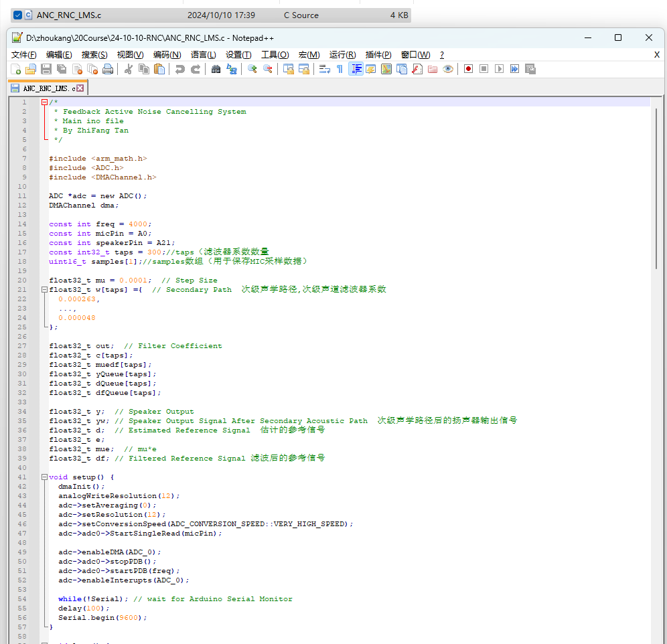Click line number 41 in the margin
This screenshot has width=667, height=644.
pyautogui.click(x=22, y=477)
